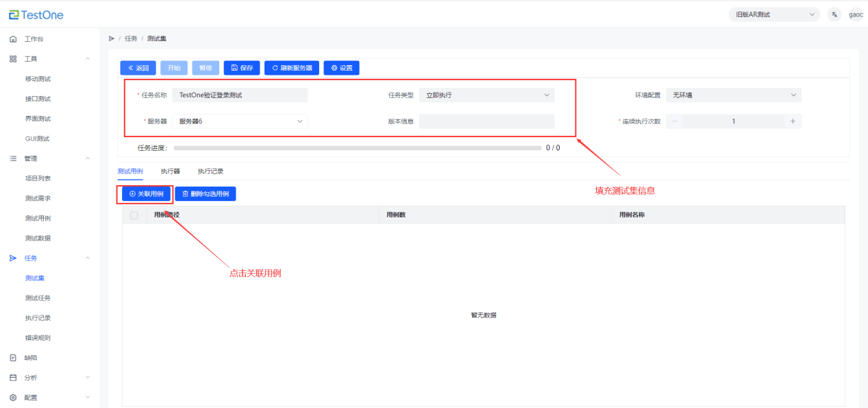Open the 服务器 dropdown showing 服务器6

240,121
